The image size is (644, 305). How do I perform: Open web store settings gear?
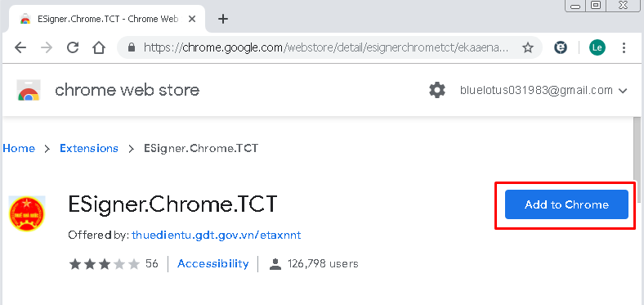(437, 90)
